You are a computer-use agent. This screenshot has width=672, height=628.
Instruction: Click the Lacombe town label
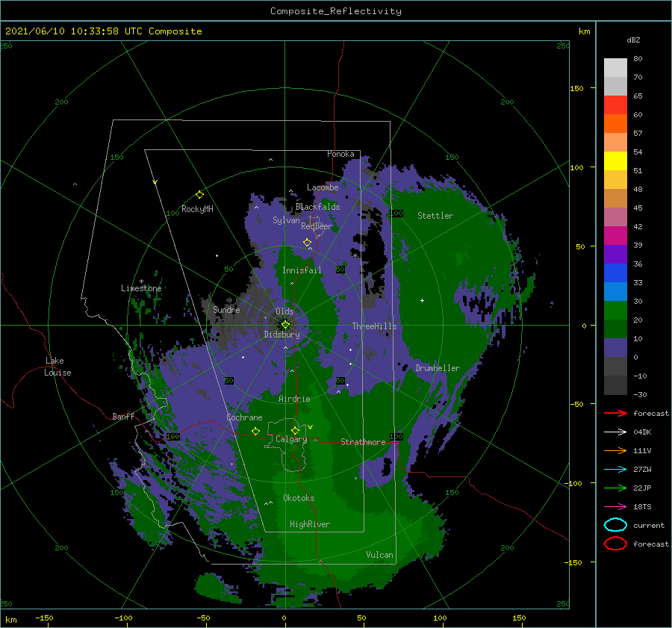[x=323, y=187]
